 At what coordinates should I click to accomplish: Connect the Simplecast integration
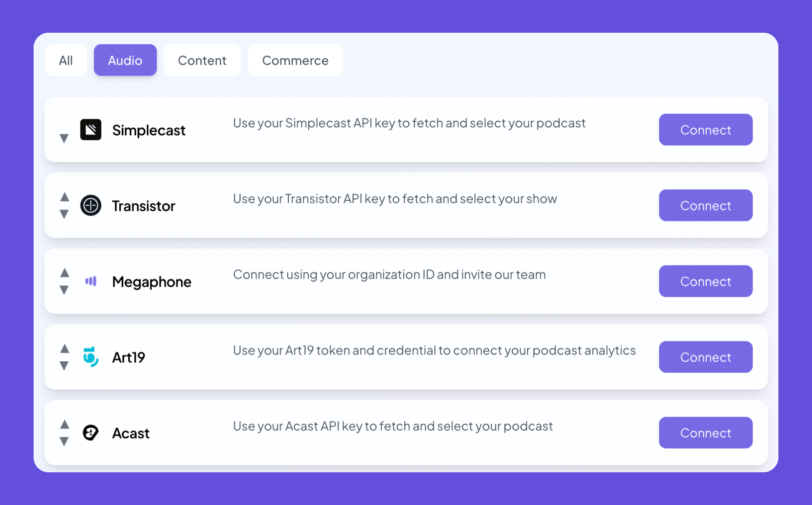tap(705, 130)
